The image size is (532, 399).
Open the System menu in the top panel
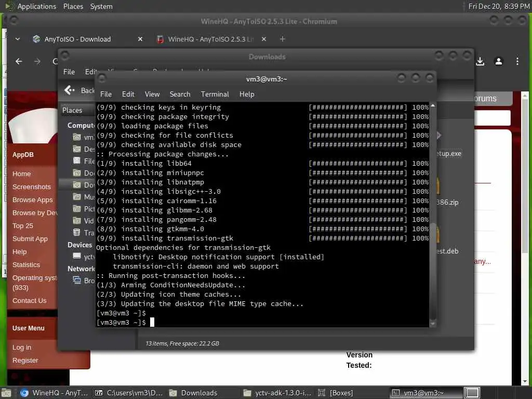click(101, 6)
